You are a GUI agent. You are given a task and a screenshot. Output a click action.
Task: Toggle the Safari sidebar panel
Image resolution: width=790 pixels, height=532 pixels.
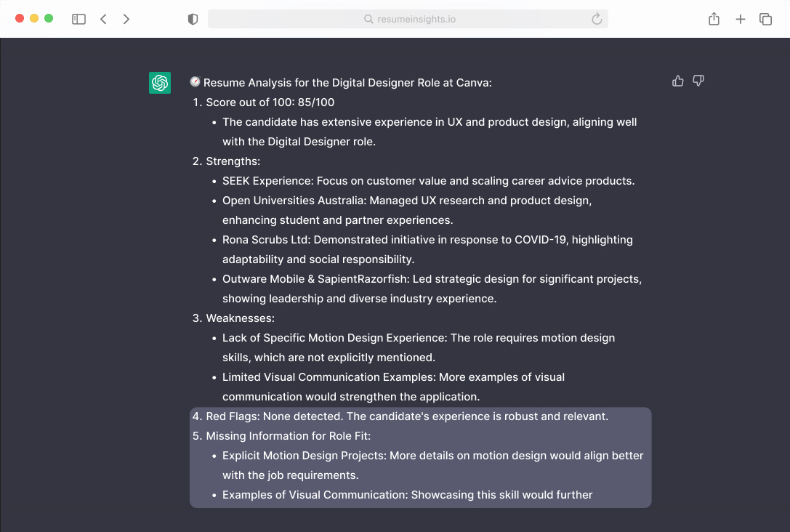click(78, 20)
